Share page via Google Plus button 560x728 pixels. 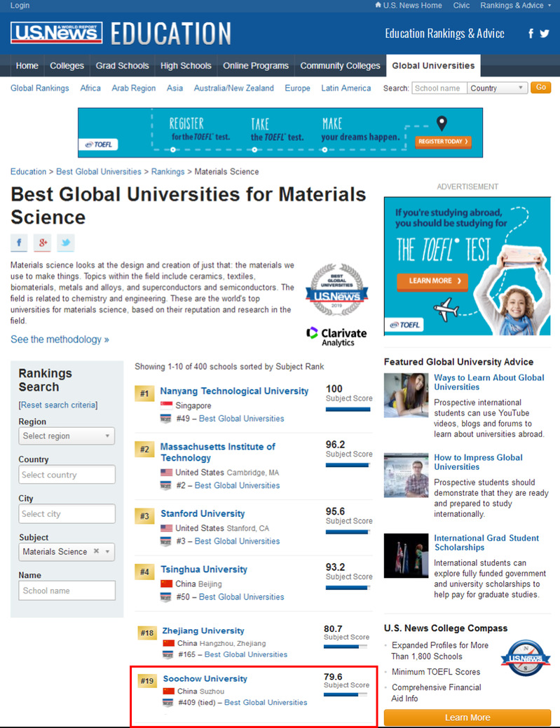[x=42, y=243]
